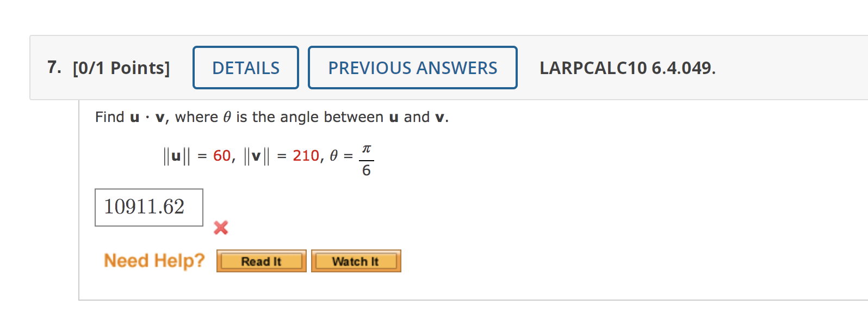Click the fraction π/6 in the problem statement
Viewport: 868px width, 317px height.
pos(365,159)
